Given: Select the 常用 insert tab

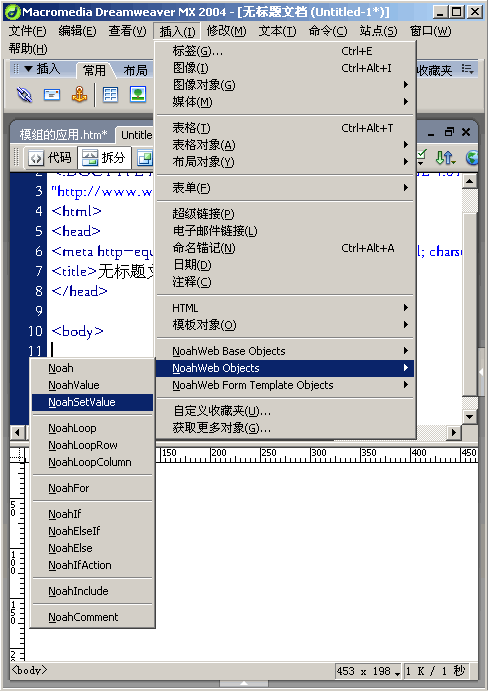Looking at the screenshot, I should click(94, 71).
